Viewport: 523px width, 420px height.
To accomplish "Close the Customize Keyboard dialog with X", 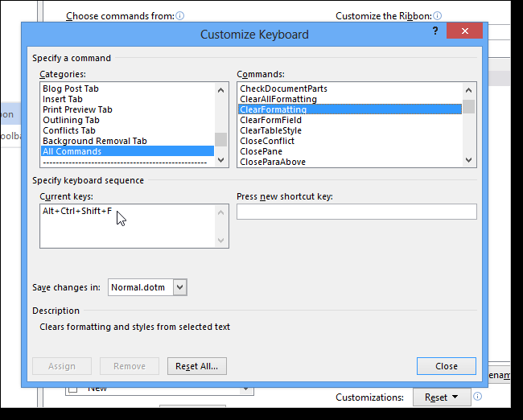I will pos(465,31).
